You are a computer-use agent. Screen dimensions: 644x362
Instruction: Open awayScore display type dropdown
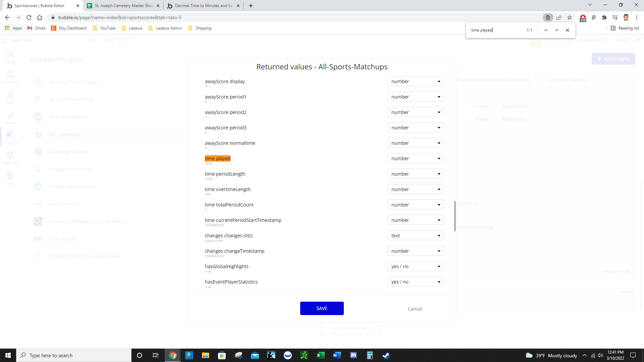click(x=416, y=81)
